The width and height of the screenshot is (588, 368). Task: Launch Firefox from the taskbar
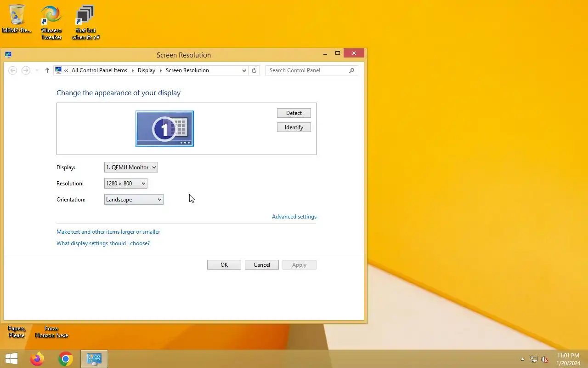tap(37, 359)
